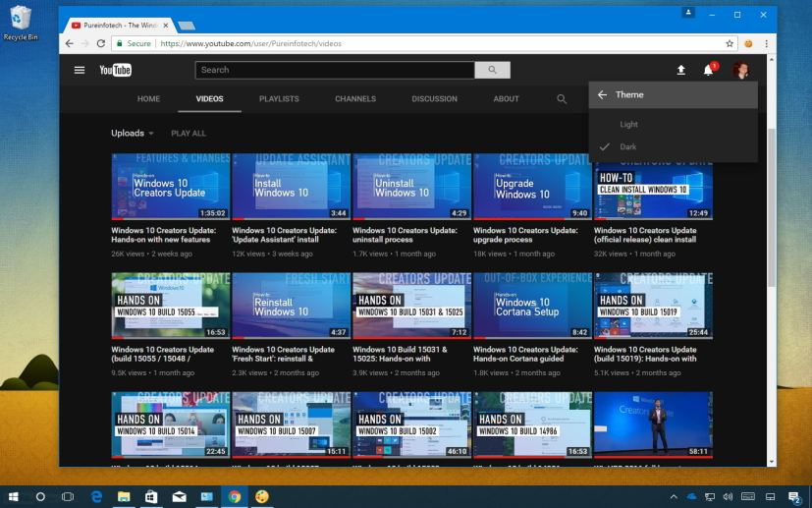Viewport: 812px width, 508px height.
Task: Launch Microsoft Edge from the taskbar
Action: point(96,496)
